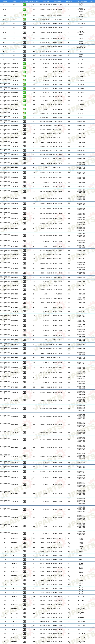Image resolution: width=95 pixels, height=644 pixels.
Task: Select engine code cell 'BUG'
Action: click(x=81, y=28)
